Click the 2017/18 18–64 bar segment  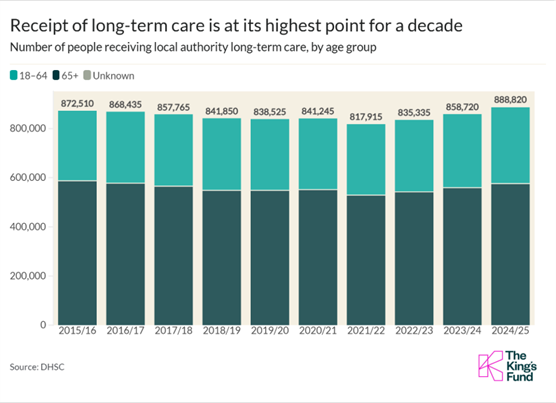174,150
